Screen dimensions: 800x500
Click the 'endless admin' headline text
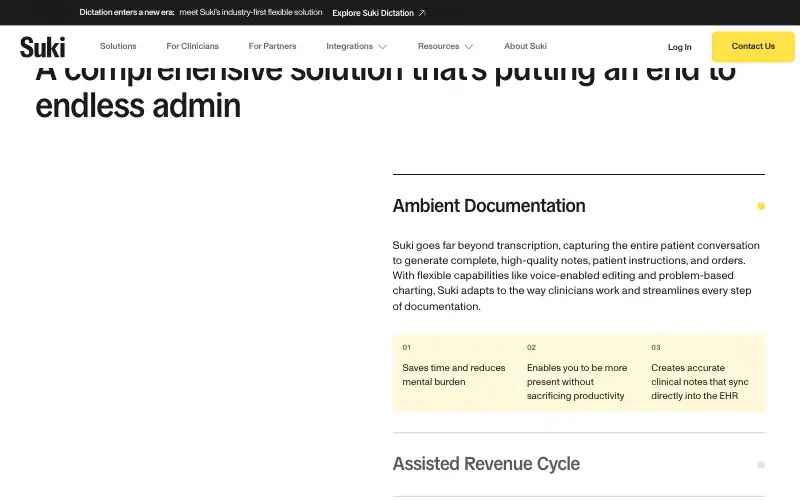coord(138,106)
